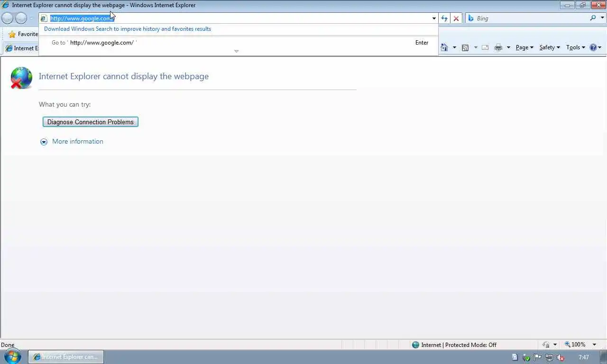Click the 7:47 taskbar clock
Image resolution: width=607 pixels, height=364 pixels.
click(584, 357)
